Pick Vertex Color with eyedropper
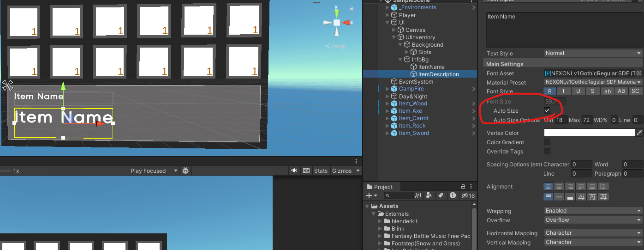This screenshot has height=250, width=644. (x=639, y=133)
